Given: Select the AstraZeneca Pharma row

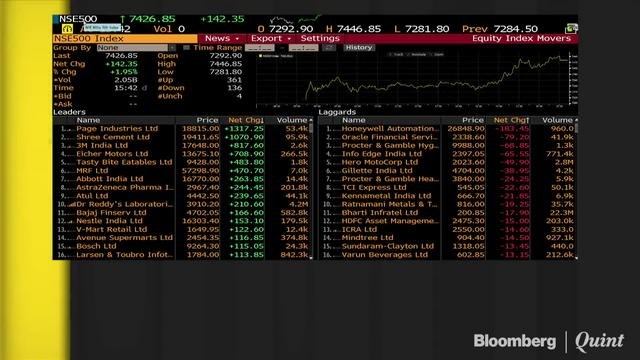Looking at the screenshot, I should [x=181, y=187].
